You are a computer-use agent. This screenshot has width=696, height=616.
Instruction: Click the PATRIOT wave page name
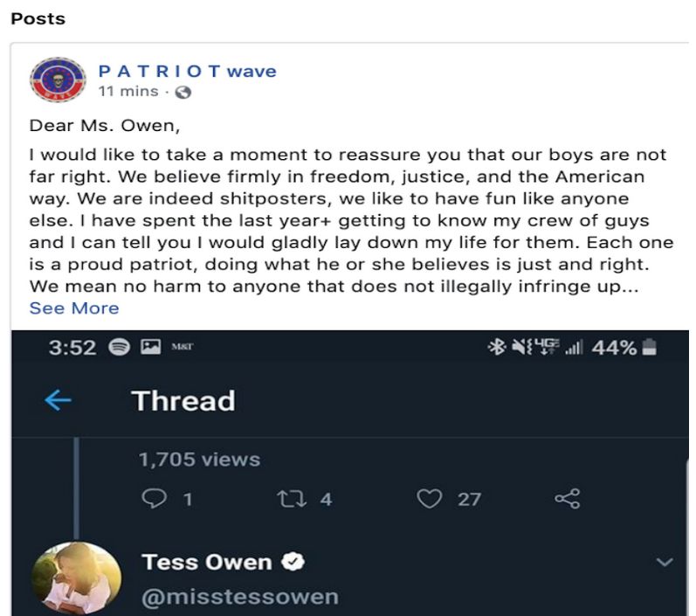click(x=187, y=71)
